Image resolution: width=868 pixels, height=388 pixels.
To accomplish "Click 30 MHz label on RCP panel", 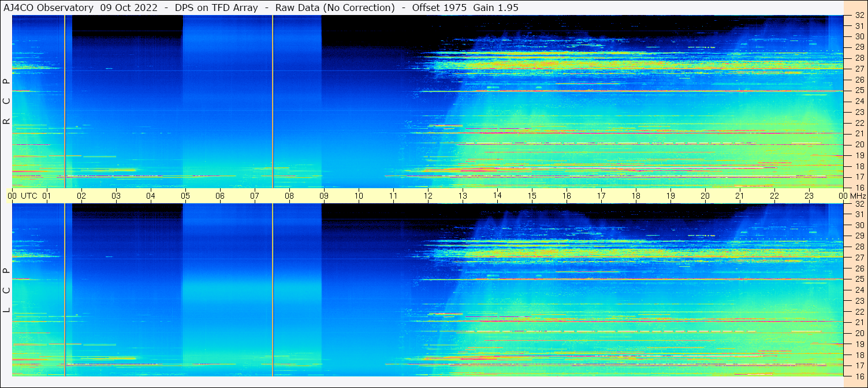I will [859, 36].
